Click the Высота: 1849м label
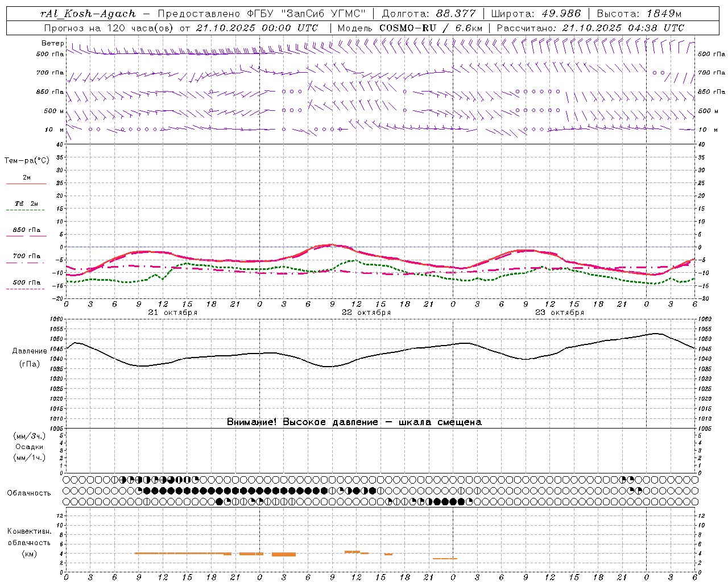The width and height of the screenshot is (728, 582). (639, 14)
